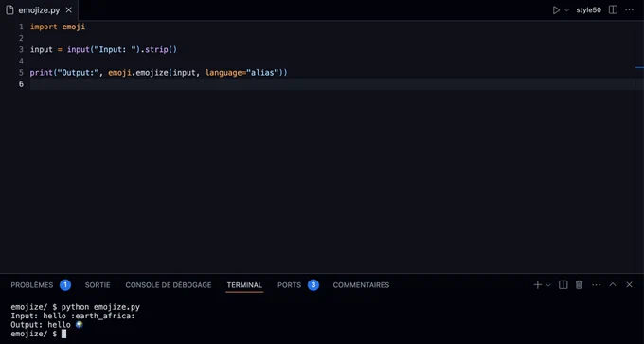644x344 pixels.
Task: Click terminal command 'python emojize.py'
Action: (x=100, y=307)
